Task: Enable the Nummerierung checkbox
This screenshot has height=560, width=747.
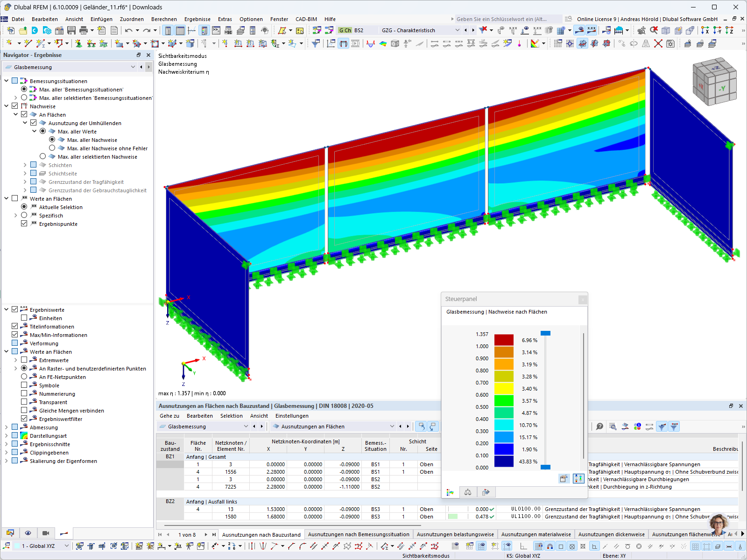Action: (x=24, y=393)
